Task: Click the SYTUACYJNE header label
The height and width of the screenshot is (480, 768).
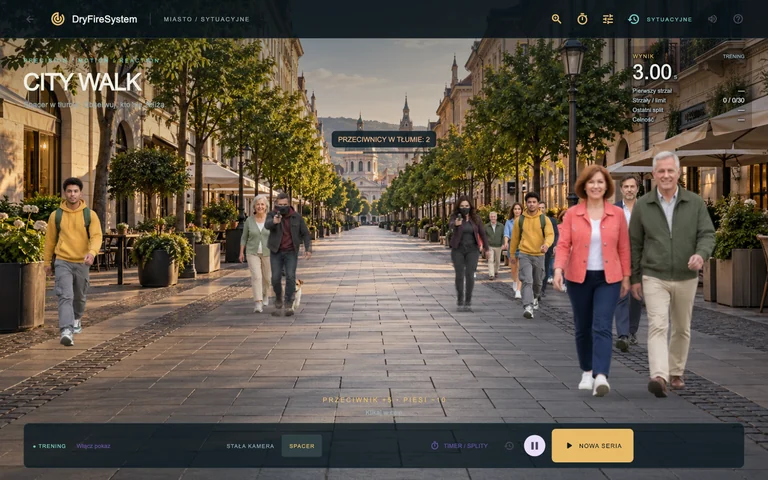Action: pyautogui.click(x=669, y=20)
